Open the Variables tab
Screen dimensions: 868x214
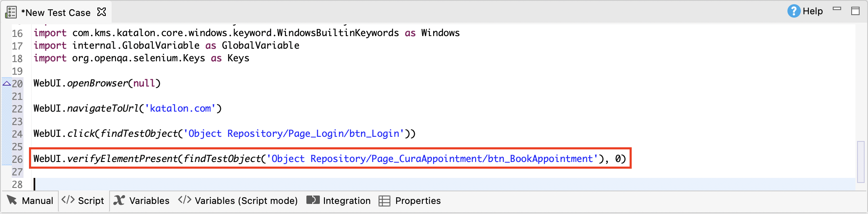(142, 201)
